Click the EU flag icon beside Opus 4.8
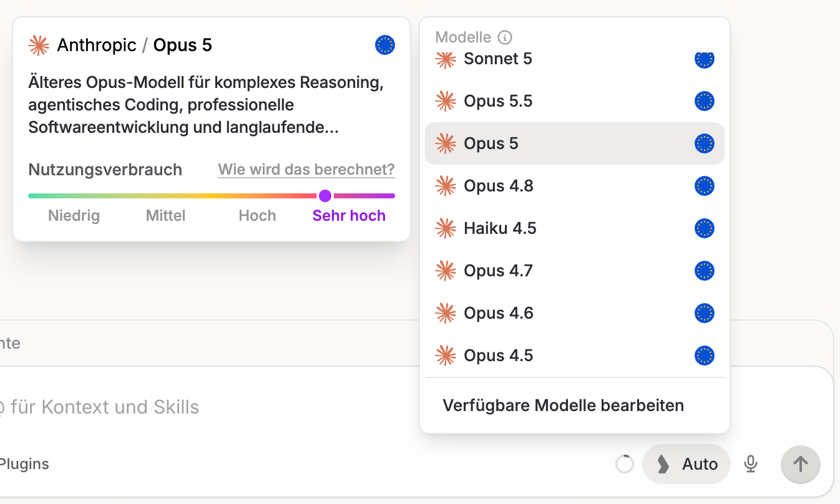The image size is (840, 504). click(x=705, y=186)
